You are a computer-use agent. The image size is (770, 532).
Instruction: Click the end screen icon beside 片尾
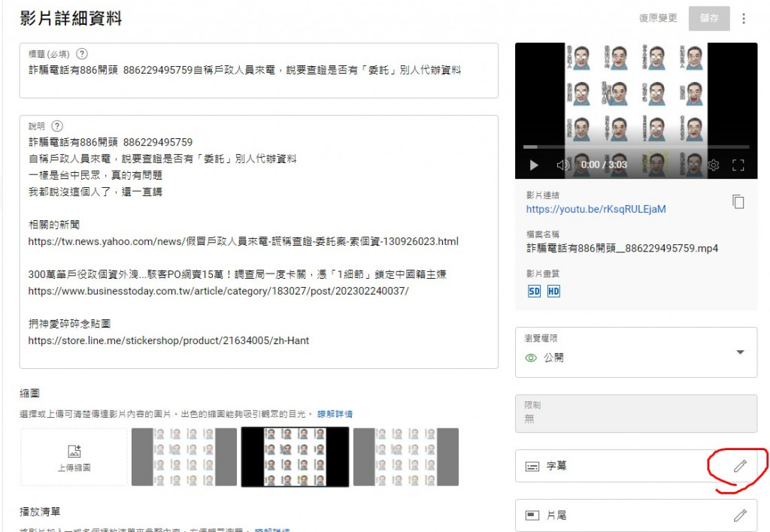(x=532, y=515)
